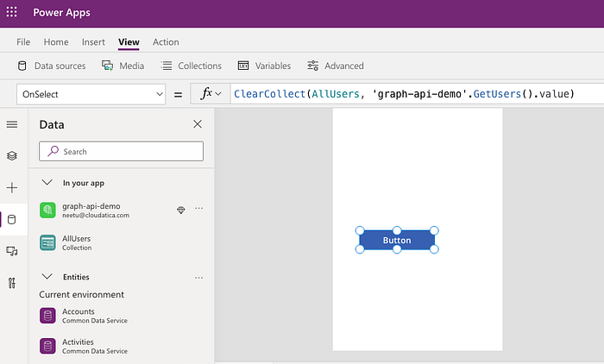604x364 pixels.
Task: Open the Insert plus icon in sidebar
Action: (x=12, y=187)
